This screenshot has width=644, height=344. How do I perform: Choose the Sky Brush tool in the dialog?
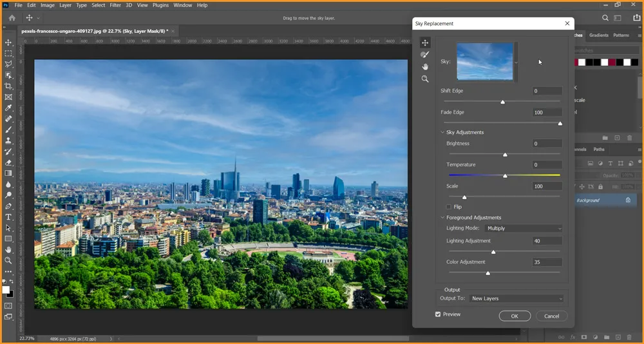click(425, 55)
